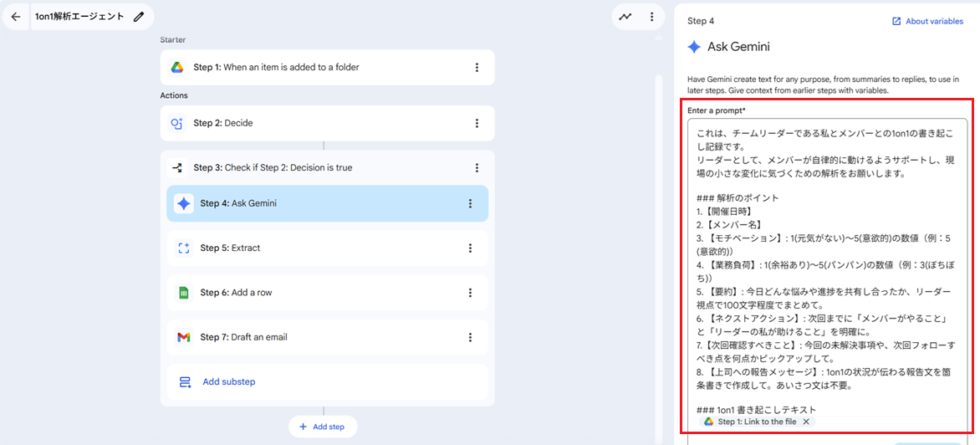Click the Extract icon in Step 5
The image size is (980, 445).
184,248
